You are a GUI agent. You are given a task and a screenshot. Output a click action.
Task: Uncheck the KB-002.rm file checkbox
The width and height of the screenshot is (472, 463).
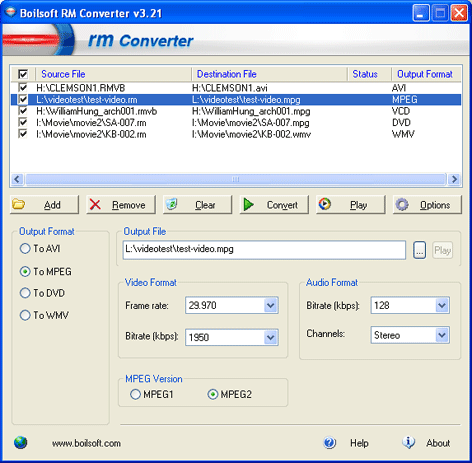(x=23, y=134)
